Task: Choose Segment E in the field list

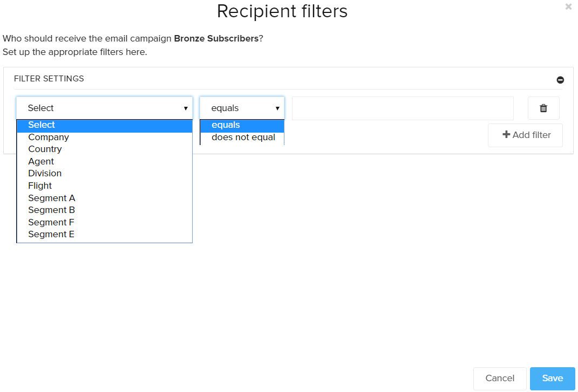Action: click(51, 234)
